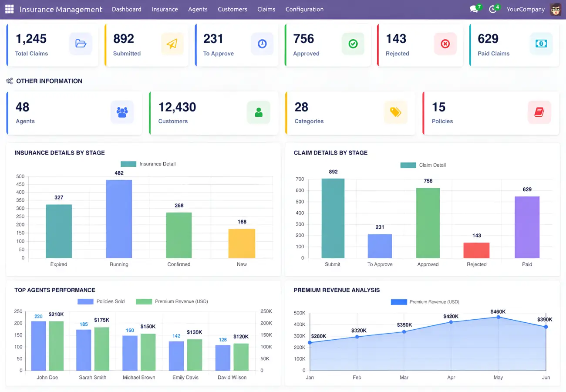Toggle the blue Premium Revenue legend swatch in Revenue Analysis
This screenshot has height=392, width=566.
coord(399,302)
